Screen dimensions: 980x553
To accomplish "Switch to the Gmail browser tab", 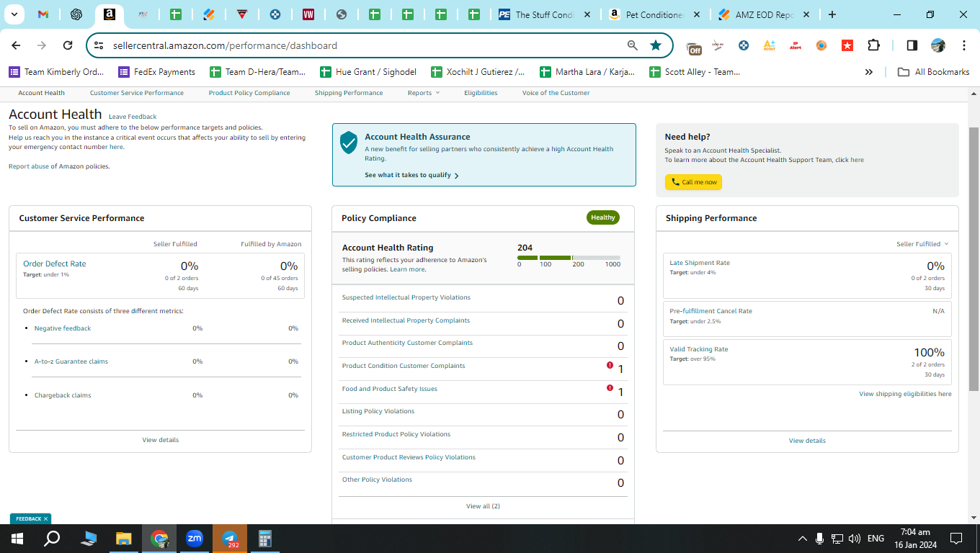I will tap(43, 14).
